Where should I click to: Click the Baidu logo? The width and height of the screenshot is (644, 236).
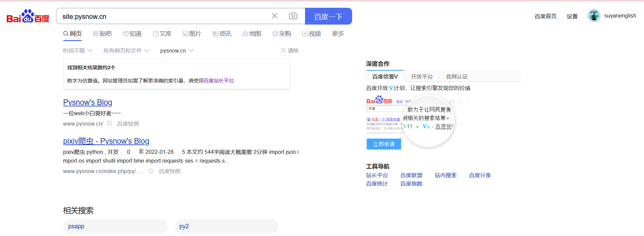(28, 16)
